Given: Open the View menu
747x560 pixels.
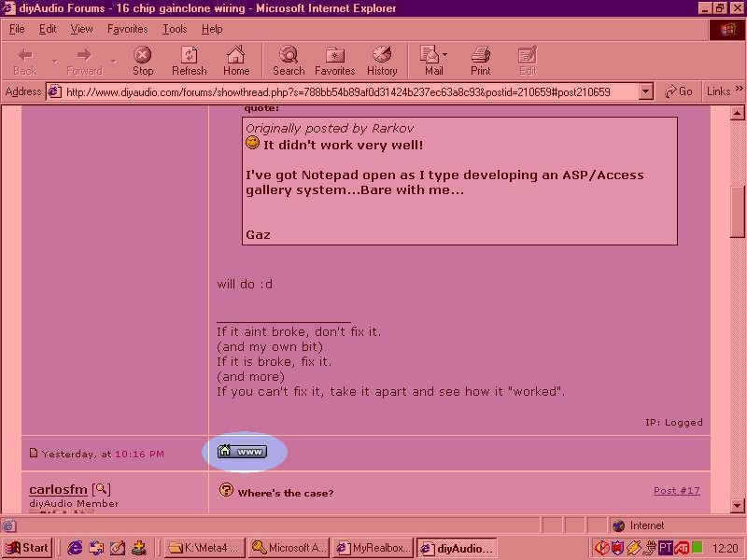Looking at the screenshot, I should [x=81, y=29].
